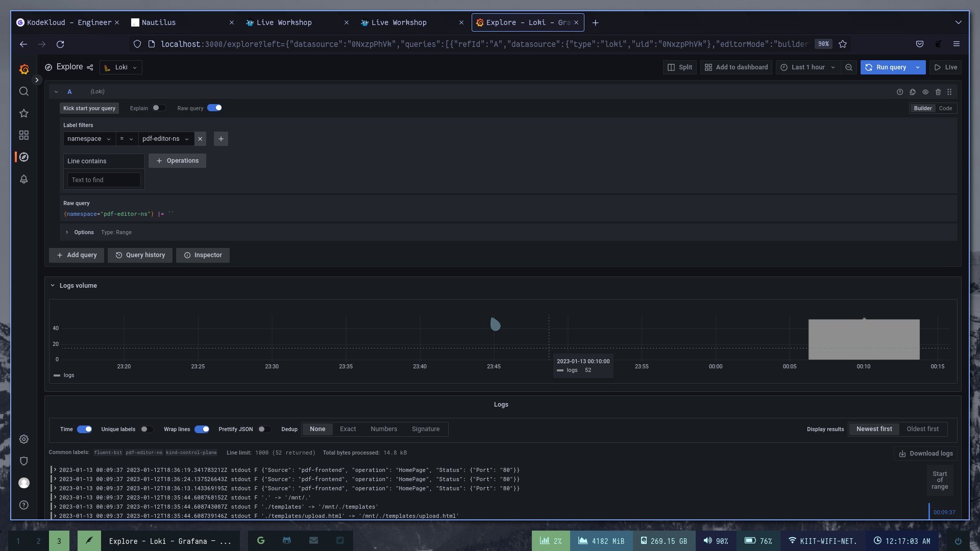The image size is (980, 551).
Task: Open the Search icon in sidebar
Action: [x=24, y=91]
